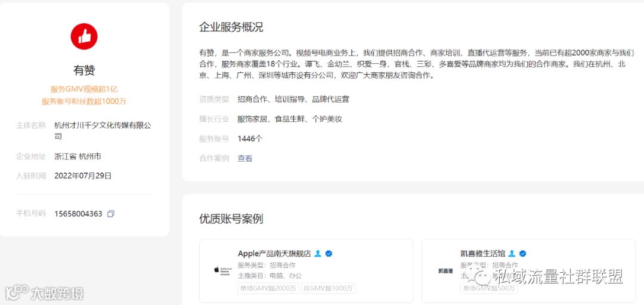Click the join date 2022年07月29日

[83, 176]
